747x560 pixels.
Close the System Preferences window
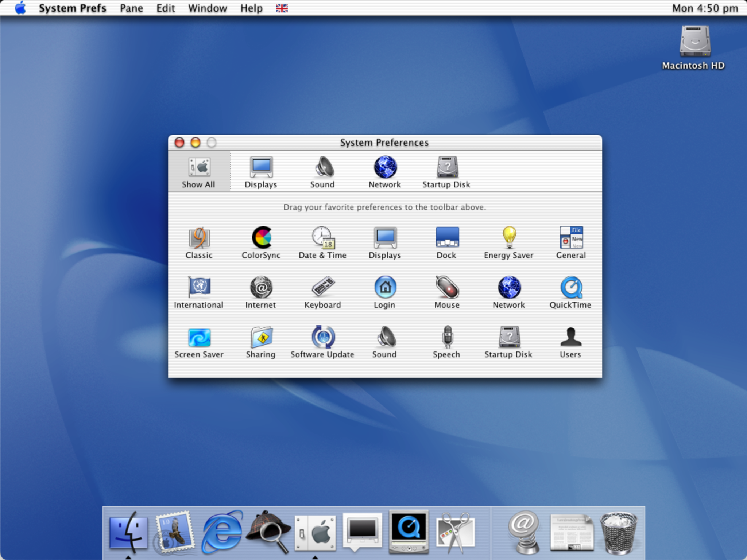point(179,142)
